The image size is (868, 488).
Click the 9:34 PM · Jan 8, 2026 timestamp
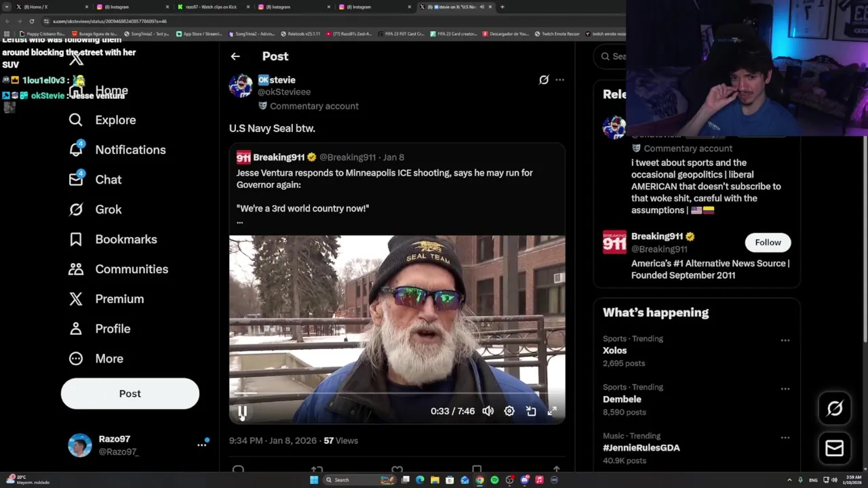273,441
